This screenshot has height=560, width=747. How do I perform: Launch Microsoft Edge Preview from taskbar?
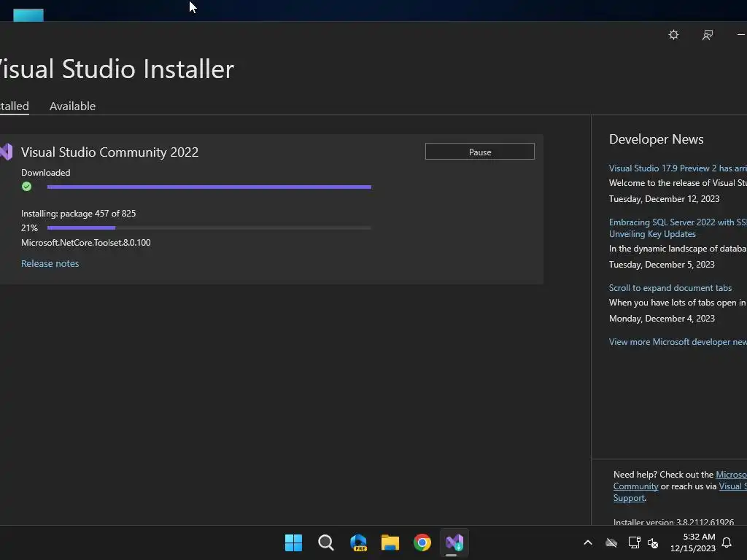[x=358, y=542]
